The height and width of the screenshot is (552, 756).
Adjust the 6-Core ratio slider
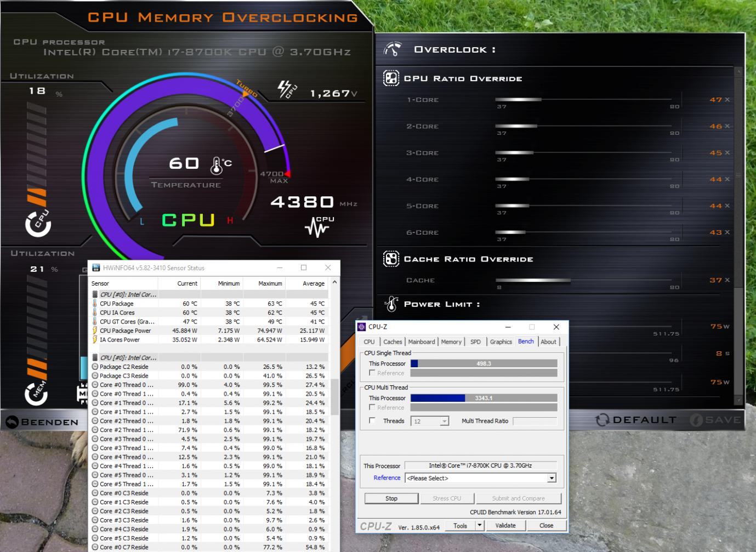tap(583, 232)
